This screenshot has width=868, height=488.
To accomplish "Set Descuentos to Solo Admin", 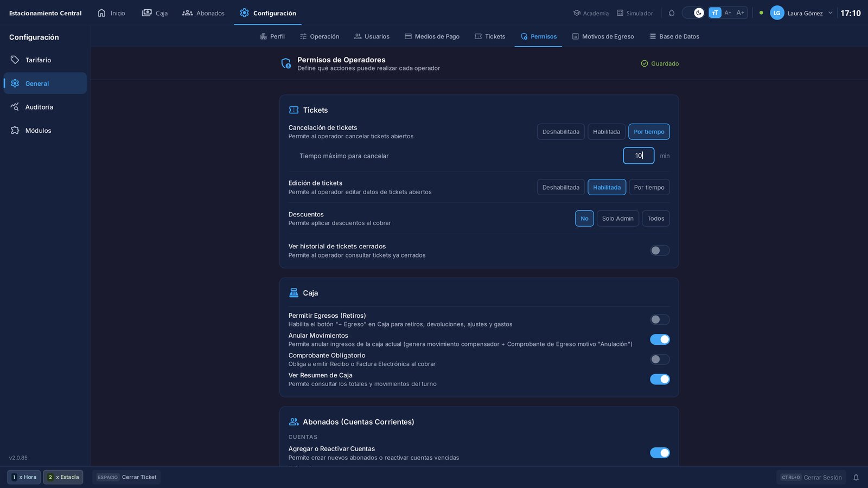I will [x=618, y=219].
